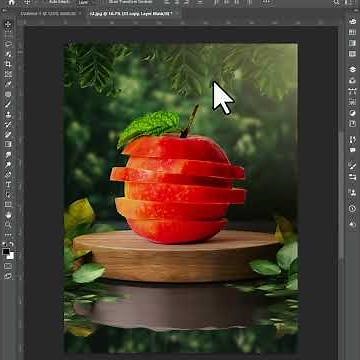Select the Eyedropper tool
This screenshot has height=360, width=360.
point(8,84)
